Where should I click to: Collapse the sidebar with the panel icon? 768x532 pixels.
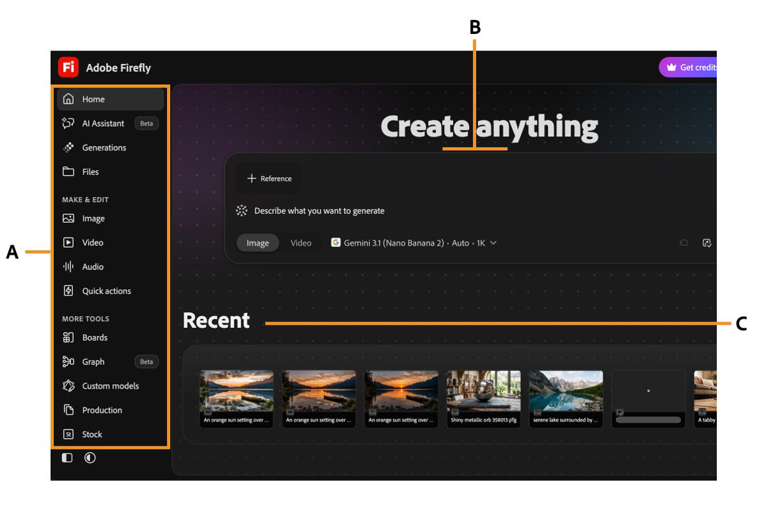click(x=67, y=458)
